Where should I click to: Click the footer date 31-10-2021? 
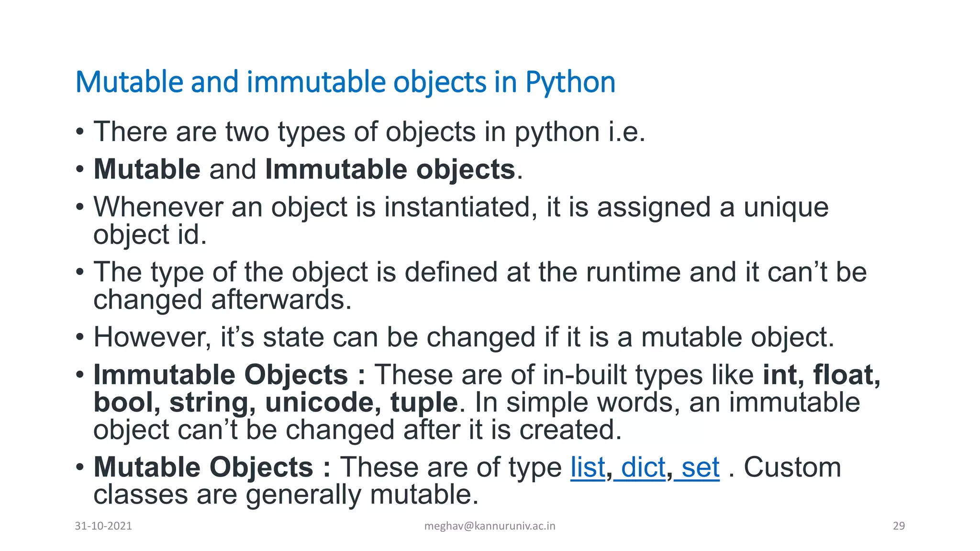(103, 526)
